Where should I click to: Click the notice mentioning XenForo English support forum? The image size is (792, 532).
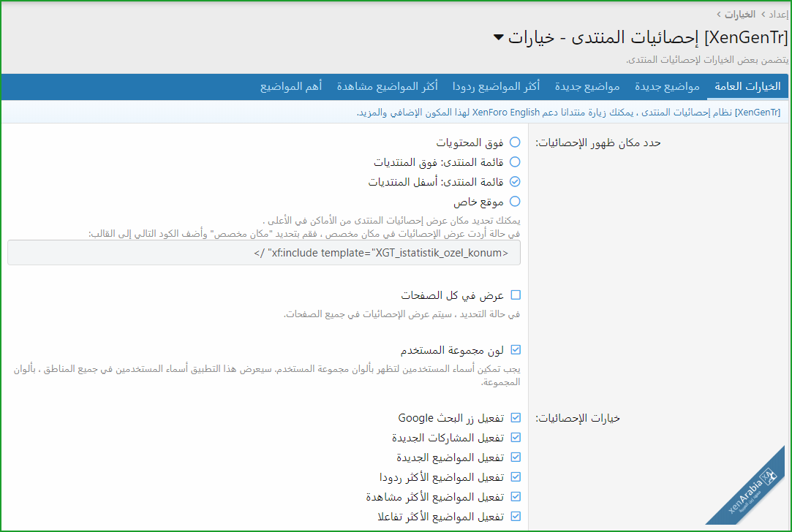point(568,112)
